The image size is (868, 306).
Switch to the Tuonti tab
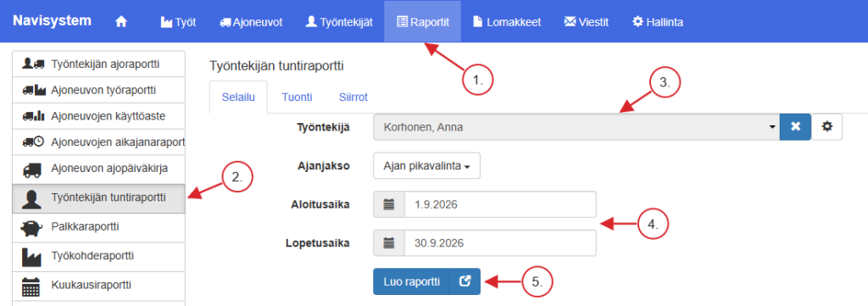point(297,97)
